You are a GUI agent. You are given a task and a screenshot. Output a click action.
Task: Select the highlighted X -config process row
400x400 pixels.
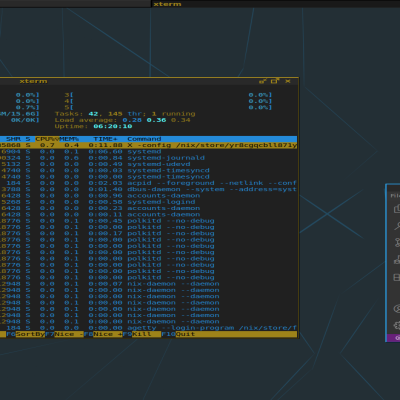[148, 145]
